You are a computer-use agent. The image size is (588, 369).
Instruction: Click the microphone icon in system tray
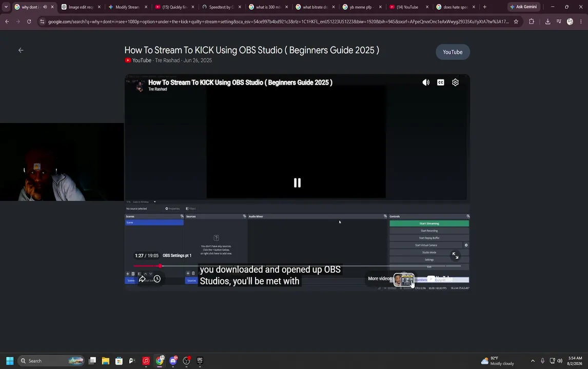[542, 361]
